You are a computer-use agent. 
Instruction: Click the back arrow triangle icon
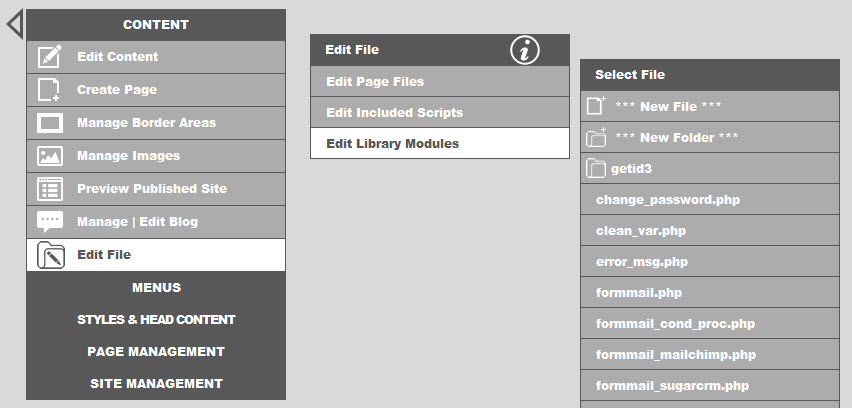[15, 24]
